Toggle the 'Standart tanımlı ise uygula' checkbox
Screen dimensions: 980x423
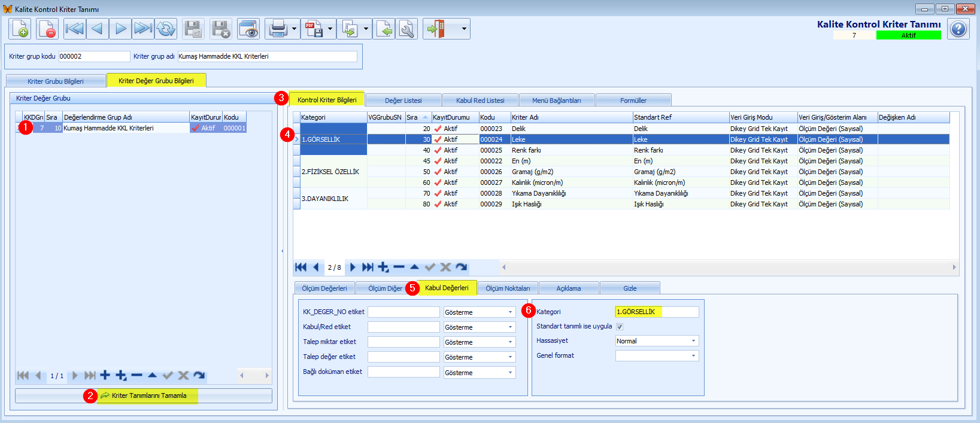(x=620, y=326)
